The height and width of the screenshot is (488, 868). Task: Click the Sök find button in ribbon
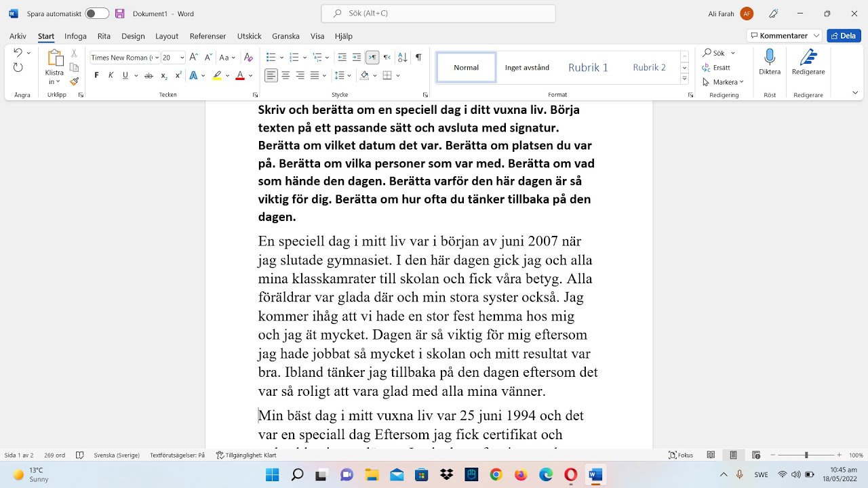point(714,53)
